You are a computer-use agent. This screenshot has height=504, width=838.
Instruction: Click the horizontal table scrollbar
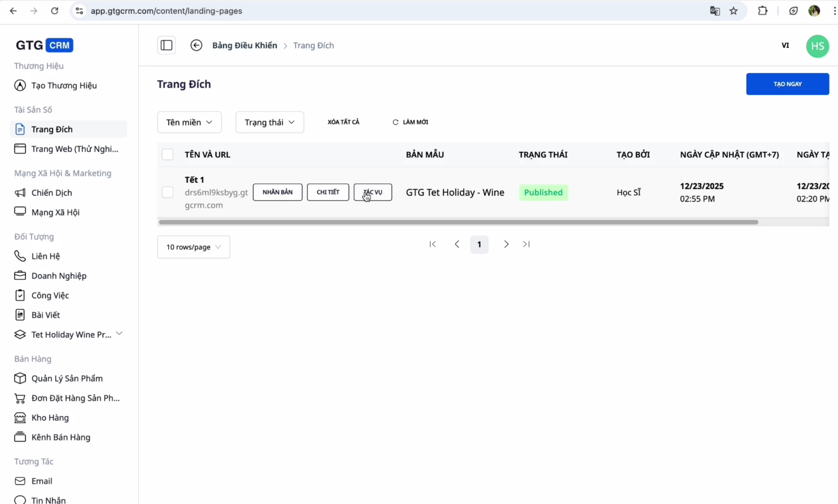point(458,222)
